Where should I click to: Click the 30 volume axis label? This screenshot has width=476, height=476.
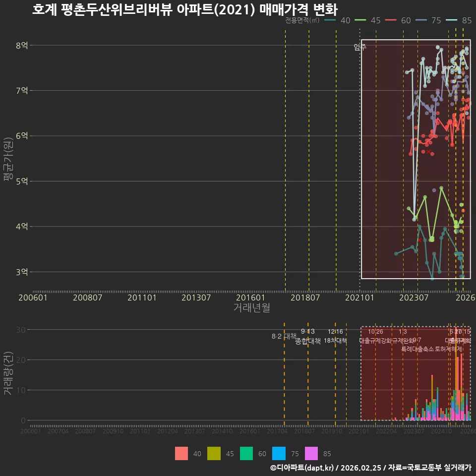click(x=21, y=330)
